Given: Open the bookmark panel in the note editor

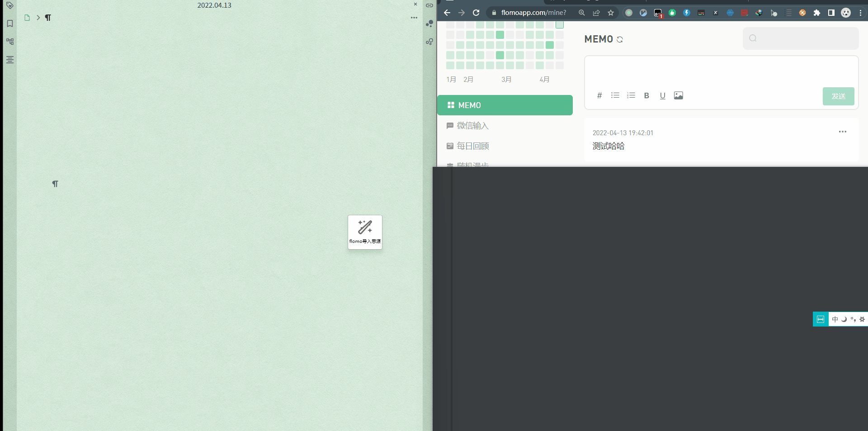Looking at the screenshot, I should click(x=10, y=24).
